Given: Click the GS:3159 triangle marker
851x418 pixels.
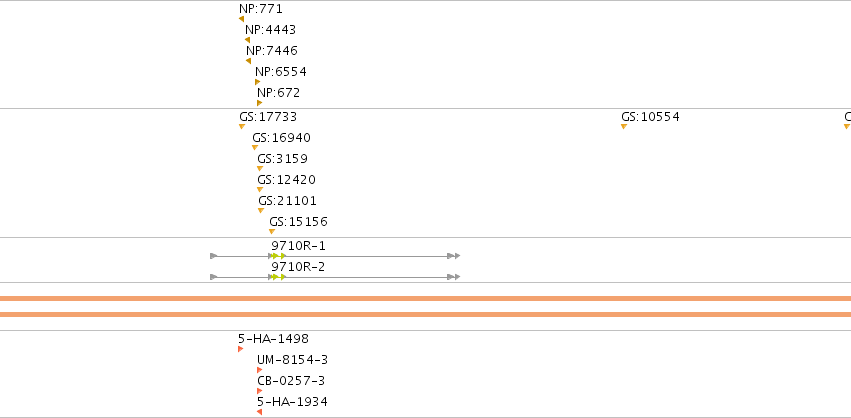Looking at the screenshot, I should click(260, 168).
